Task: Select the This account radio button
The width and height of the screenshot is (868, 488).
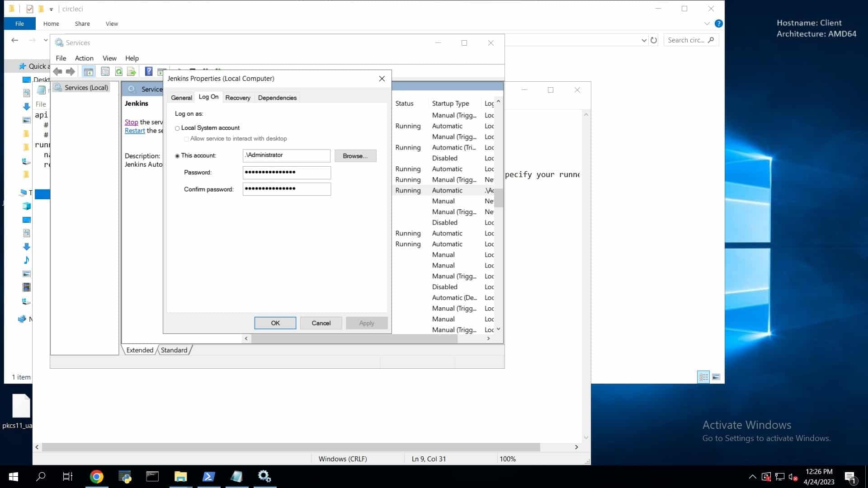Action: pos(177,156)
